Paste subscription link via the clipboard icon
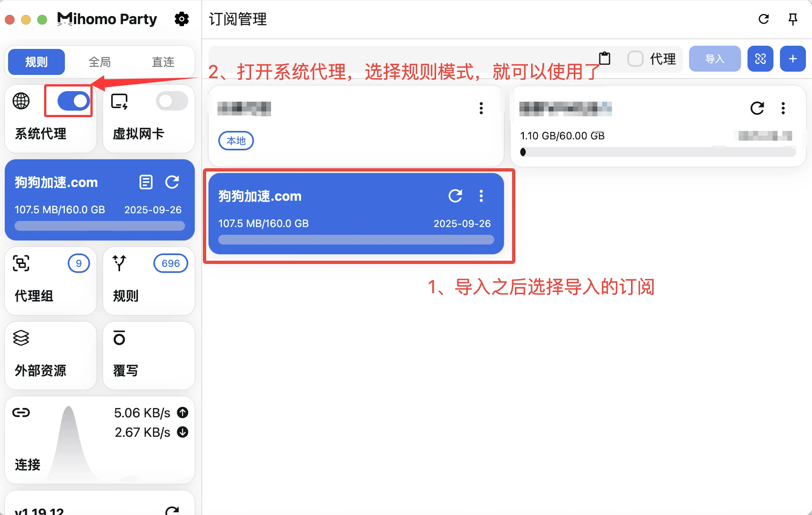The image size is (812, 515). click(605, 58)
